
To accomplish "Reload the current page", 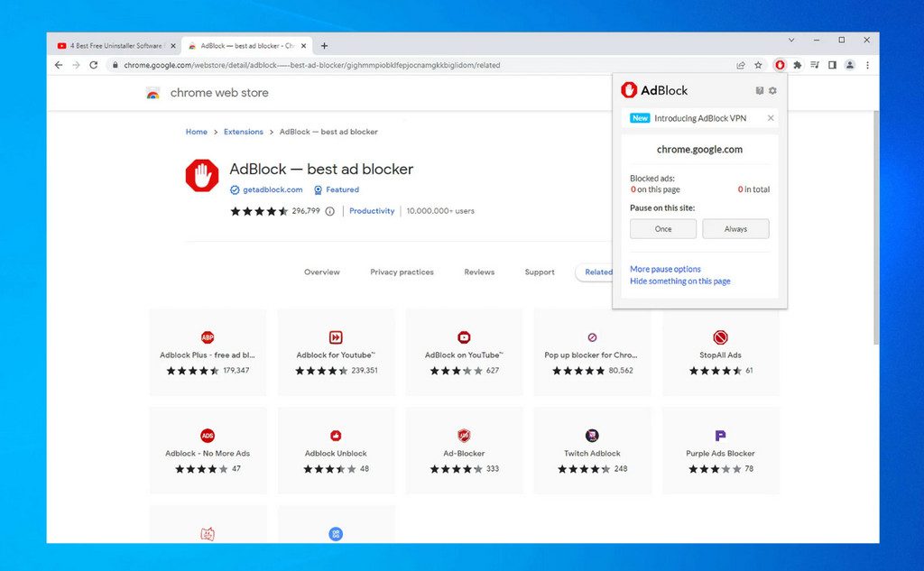I will 93,65.
